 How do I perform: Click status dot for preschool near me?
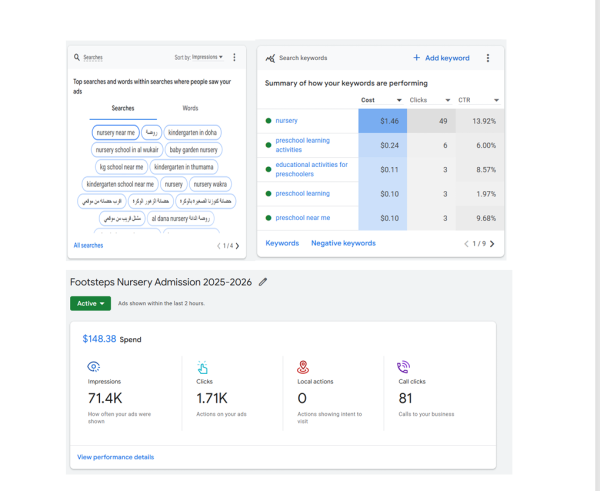[268, 218]
